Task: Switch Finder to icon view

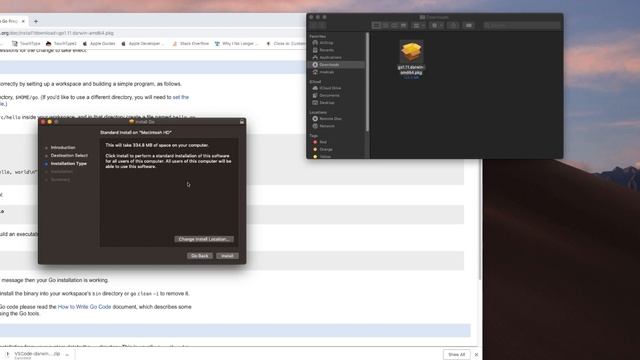Action: 376,25
